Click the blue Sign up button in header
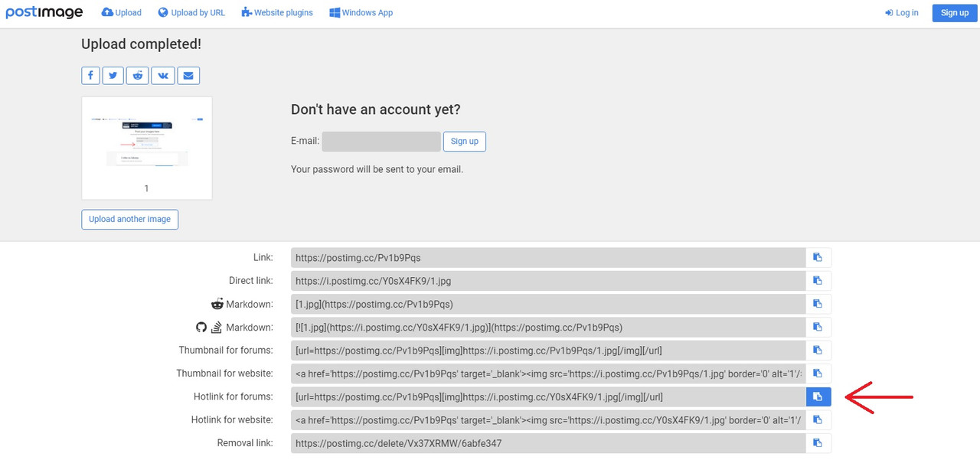This screenshot has height=460, width=980. pyautogui.click(x=955, y=12)
